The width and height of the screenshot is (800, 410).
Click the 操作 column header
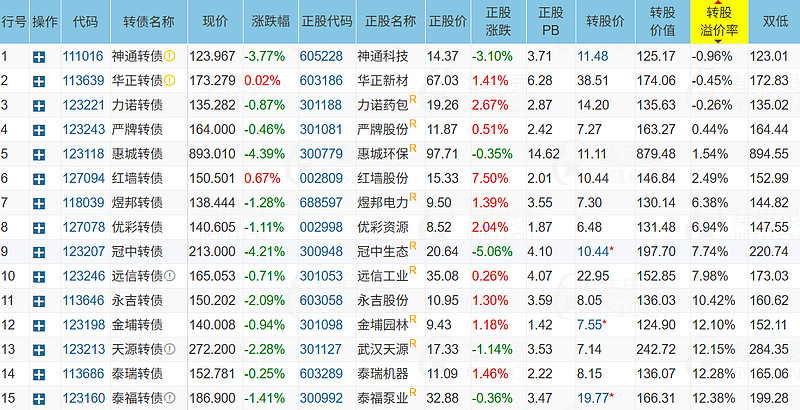coord(45,21)
